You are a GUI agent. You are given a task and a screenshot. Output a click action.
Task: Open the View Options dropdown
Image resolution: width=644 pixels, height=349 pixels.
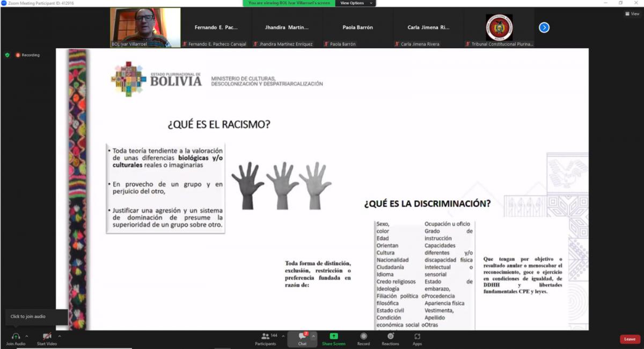click(355, 3)
